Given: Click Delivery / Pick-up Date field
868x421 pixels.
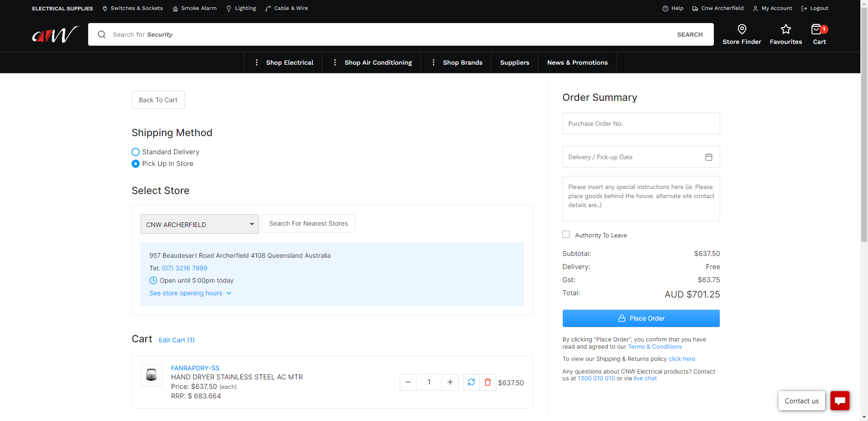Looking at the screenshot, I should coord(641,157).
